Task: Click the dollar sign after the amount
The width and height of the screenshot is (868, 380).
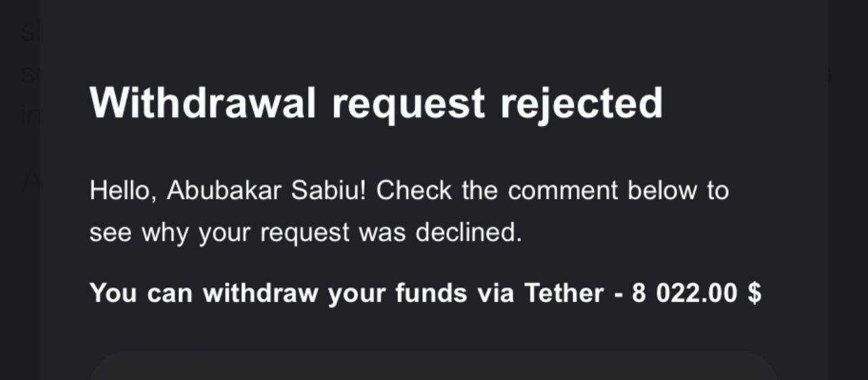Action: click(753, 293)
